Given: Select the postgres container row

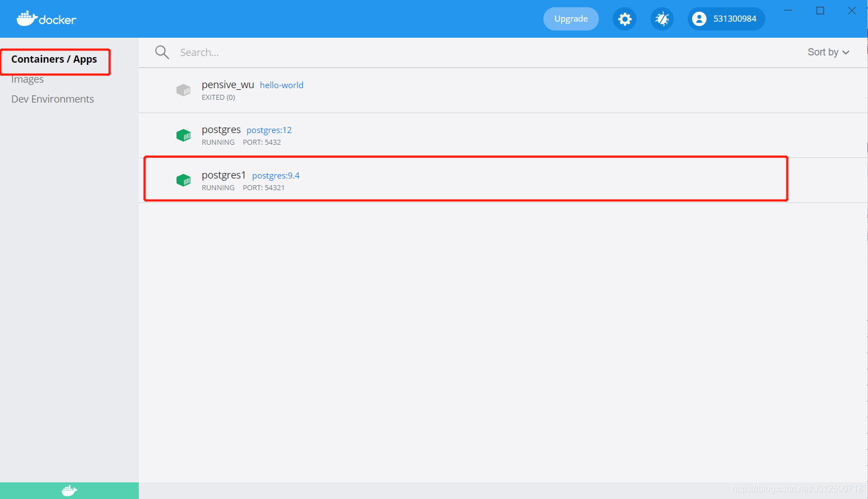Looking at the screenshot, I should pos(444,135).
